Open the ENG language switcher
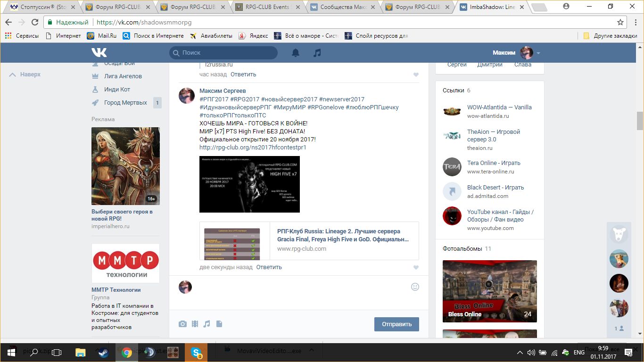This screenshot has height=362, width=644. tap(579, 353)
